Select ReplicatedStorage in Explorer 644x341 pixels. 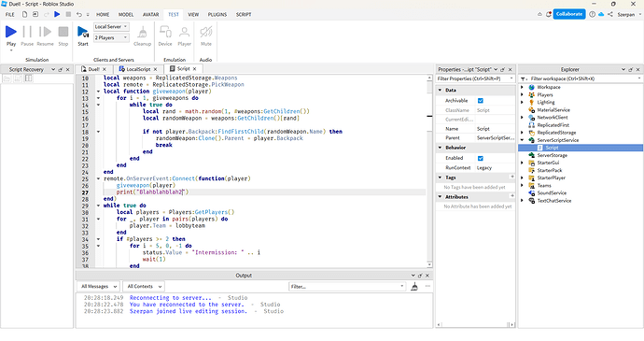(x=556, y=133)
